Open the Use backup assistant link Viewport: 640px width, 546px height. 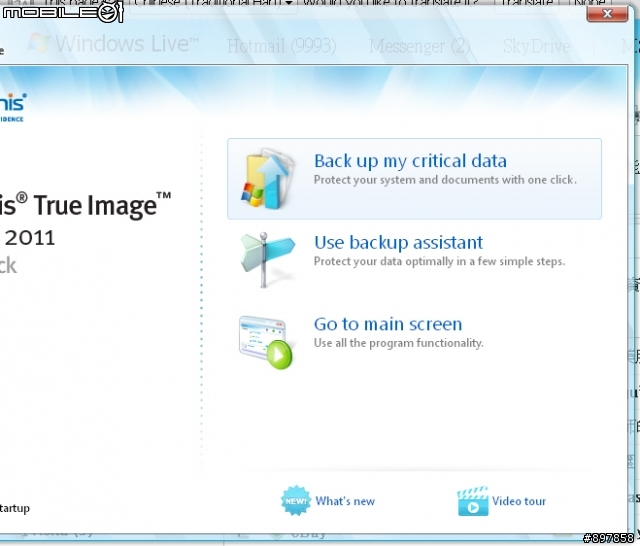398,242
